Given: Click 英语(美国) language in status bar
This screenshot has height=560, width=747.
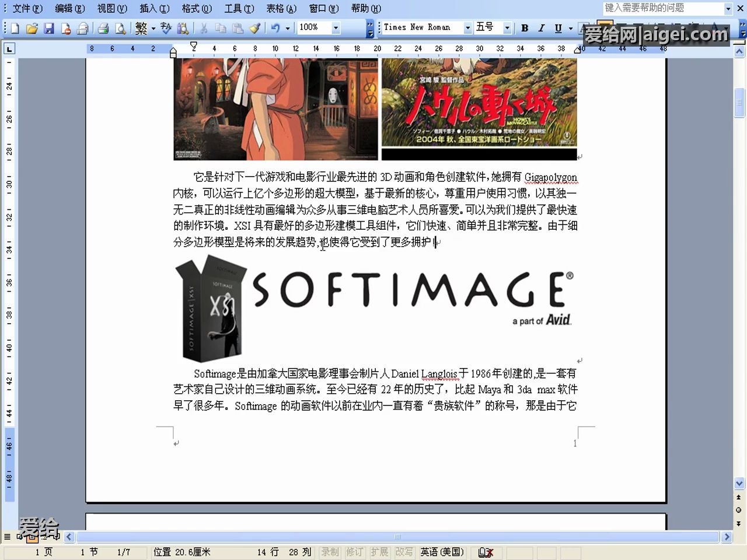Looking at the screenshot, I should click(442, 552).
